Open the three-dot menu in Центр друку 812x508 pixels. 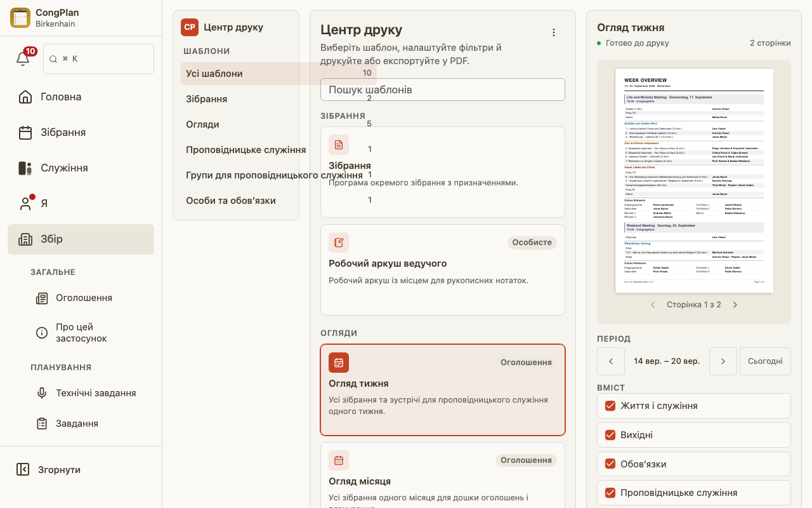554,32
